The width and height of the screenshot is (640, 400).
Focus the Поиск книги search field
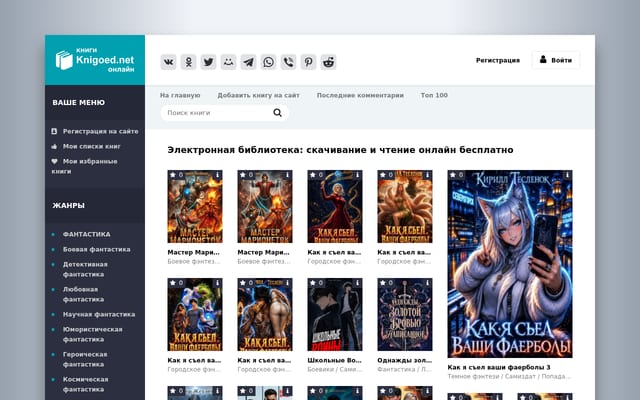pyautogui.click(x=225, y=113)
